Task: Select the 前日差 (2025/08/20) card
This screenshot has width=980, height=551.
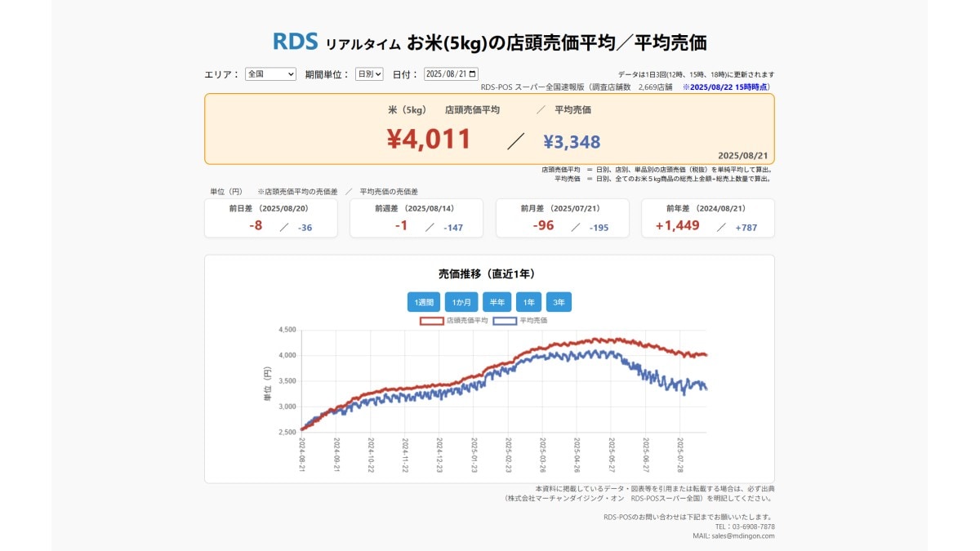Action: tap(271, 218)
